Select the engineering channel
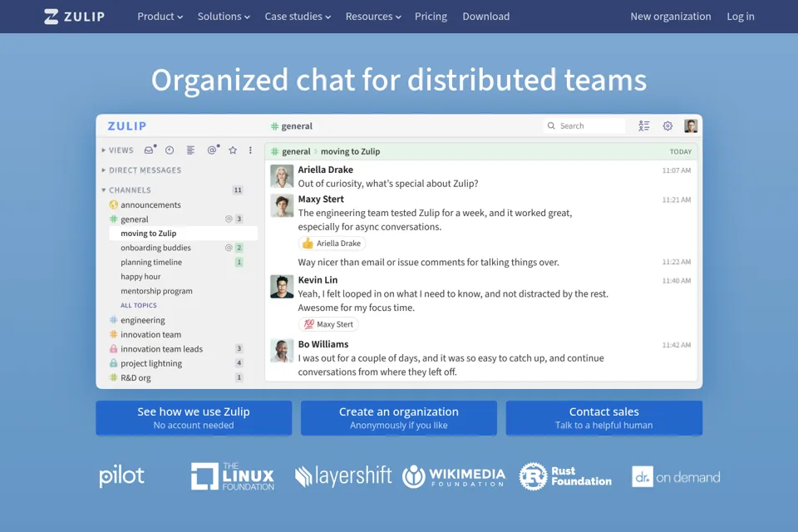The image size is (798, 532). click(142, 320)
